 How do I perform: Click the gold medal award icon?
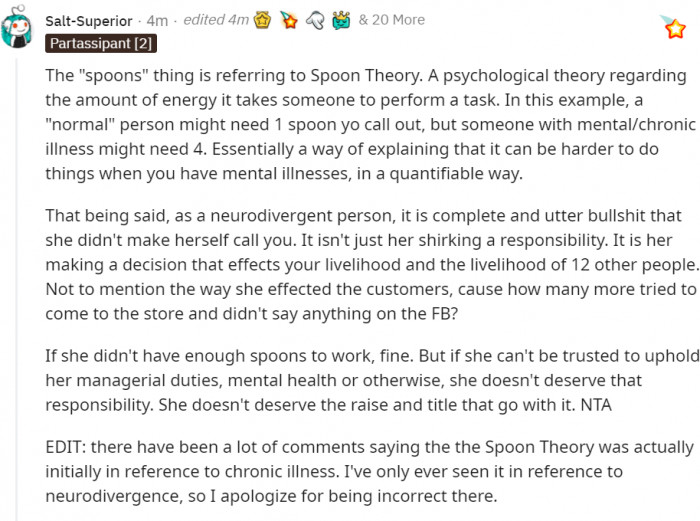[x=265, y=20]
